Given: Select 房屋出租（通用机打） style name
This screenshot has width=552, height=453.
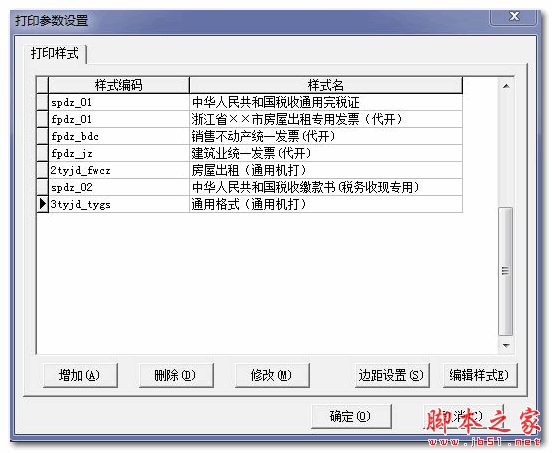Looking at the screenshot, I should (326, 170).
